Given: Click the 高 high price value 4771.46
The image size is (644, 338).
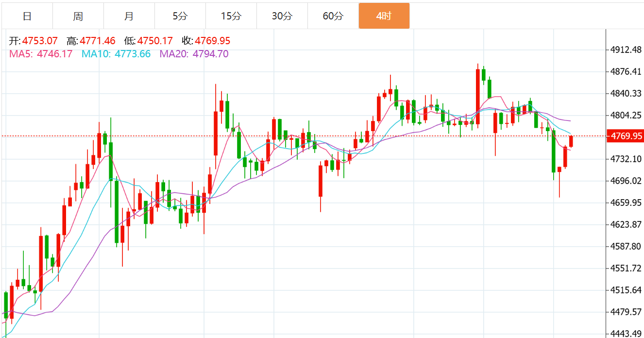Looking at the screenshot, I should [x=98, y=41].
